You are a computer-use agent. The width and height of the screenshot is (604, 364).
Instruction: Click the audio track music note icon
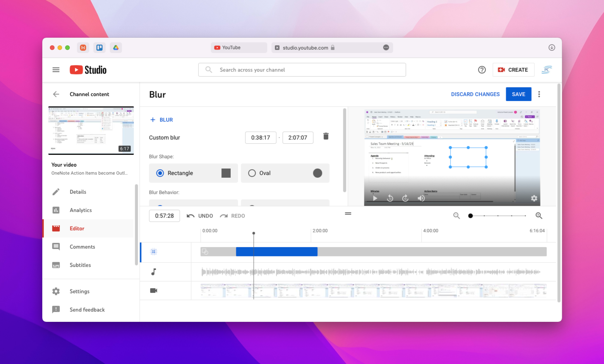[x=154, y=272]
